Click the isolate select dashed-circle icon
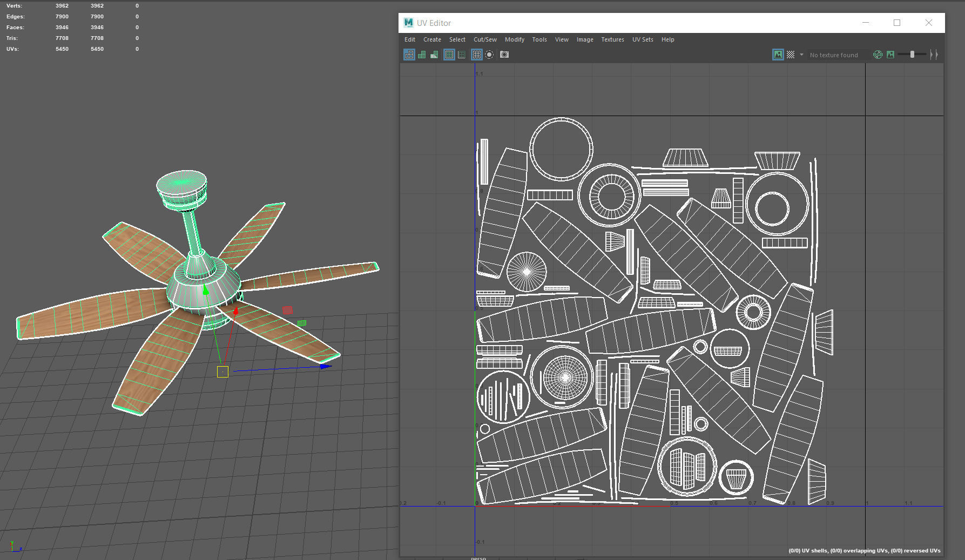 pos(489,55)
